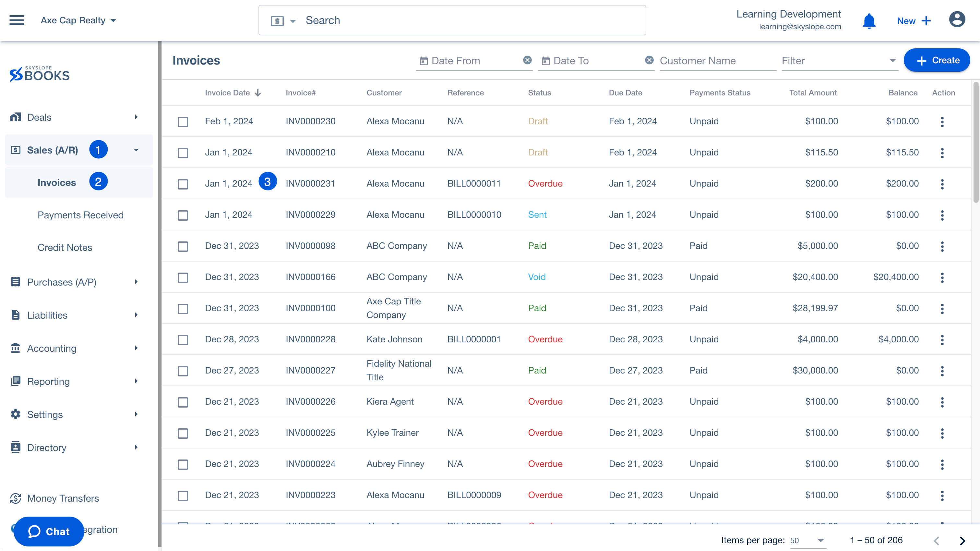The width and height of the screenshot is (980, 551).
Task: Click the notifications bell icon
Action: coord(869,21)
